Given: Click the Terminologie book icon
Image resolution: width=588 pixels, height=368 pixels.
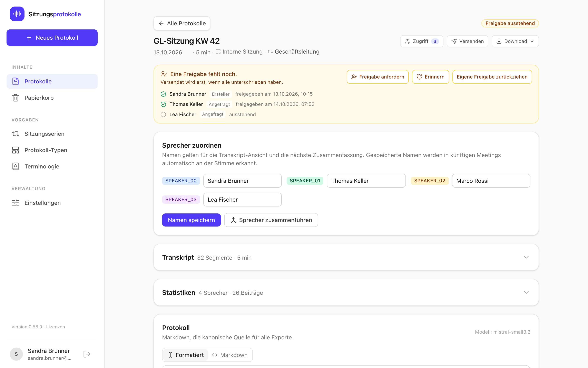Looking at the screenshot, I should click(16, 166).
